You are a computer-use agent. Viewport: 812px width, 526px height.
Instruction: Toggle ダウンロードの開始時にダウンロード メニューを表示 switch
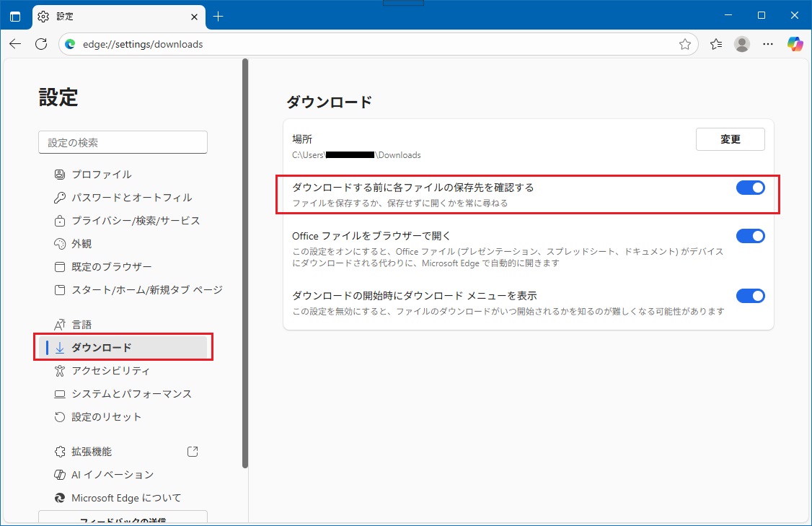pyautogui.click(x=750, y=296)
